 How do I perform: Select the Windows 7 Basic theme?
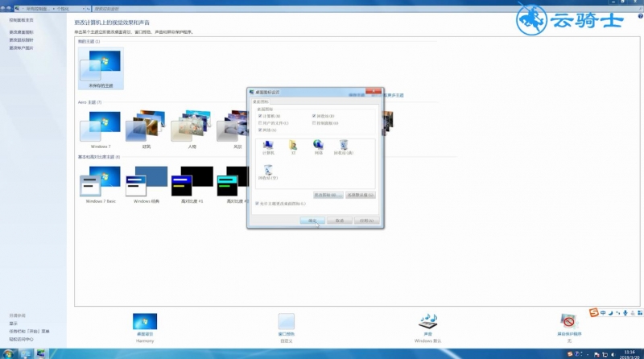pos(101,184)
